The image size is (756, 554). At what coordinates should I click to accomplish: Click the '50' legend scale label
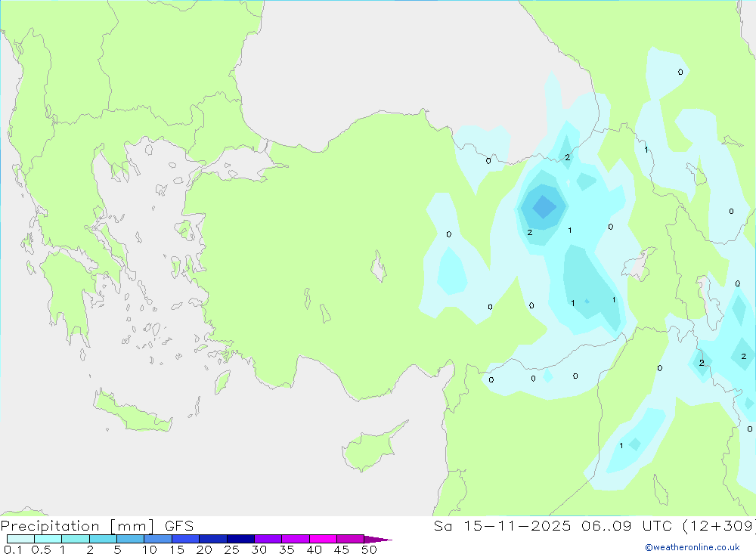[369, 549]
